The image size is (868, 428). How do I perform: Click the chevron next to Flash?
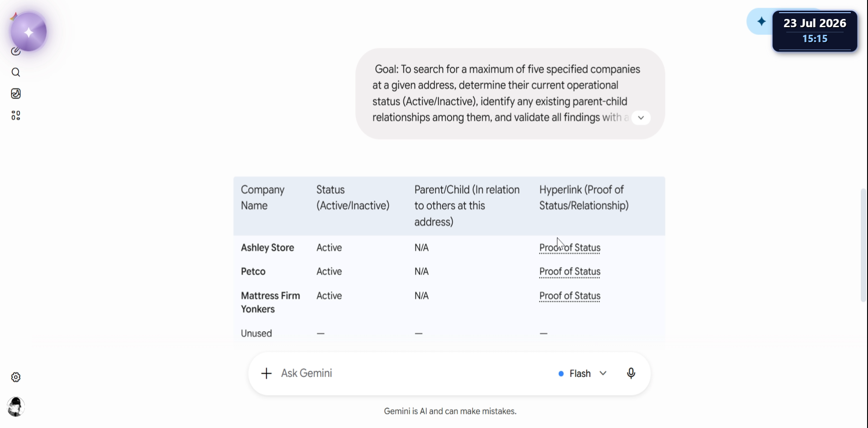[603, 373]
